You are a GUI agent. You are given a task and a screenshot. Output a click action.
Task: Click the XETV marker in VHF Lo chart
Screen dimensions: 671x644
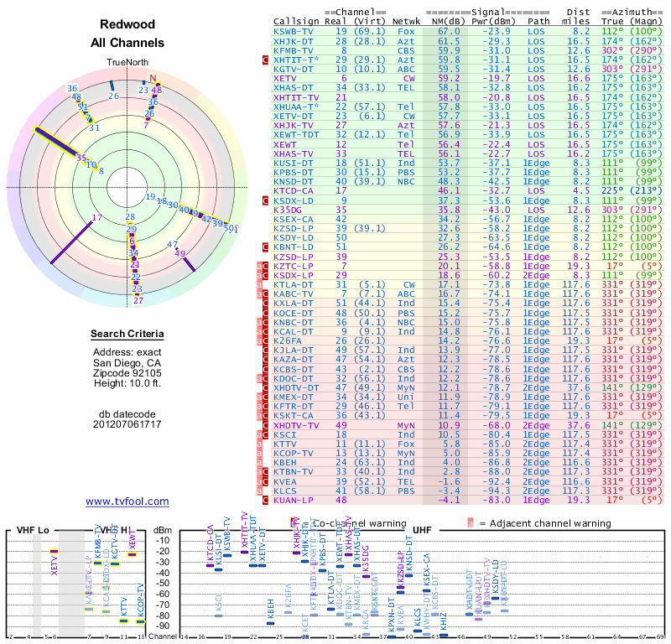pos(54,552)
